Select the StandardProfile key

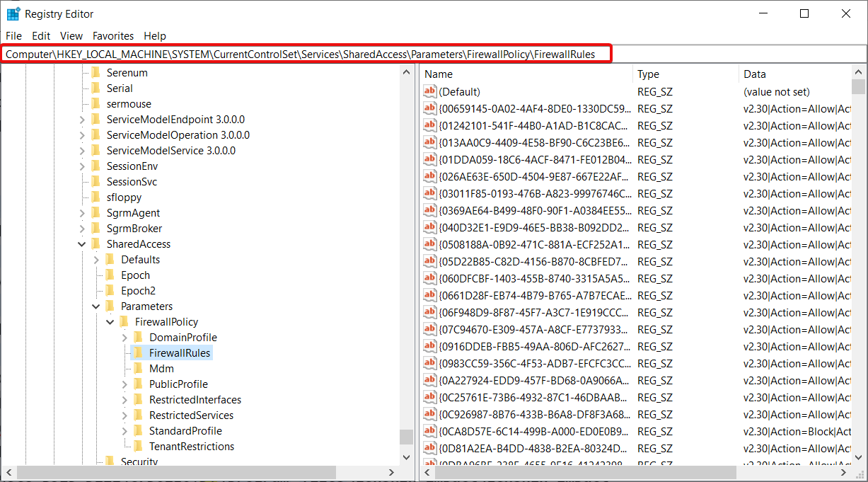[185, 431]
